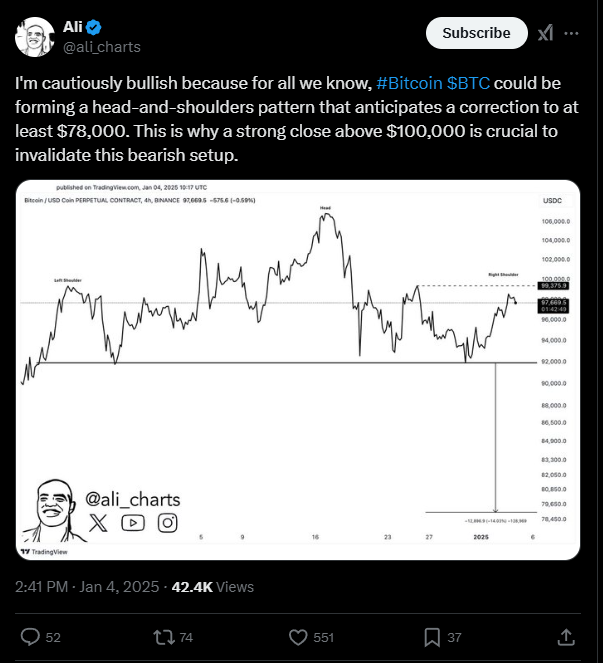Click the blue verified badge
603x663 pixels.
click(x=93, y=27)
